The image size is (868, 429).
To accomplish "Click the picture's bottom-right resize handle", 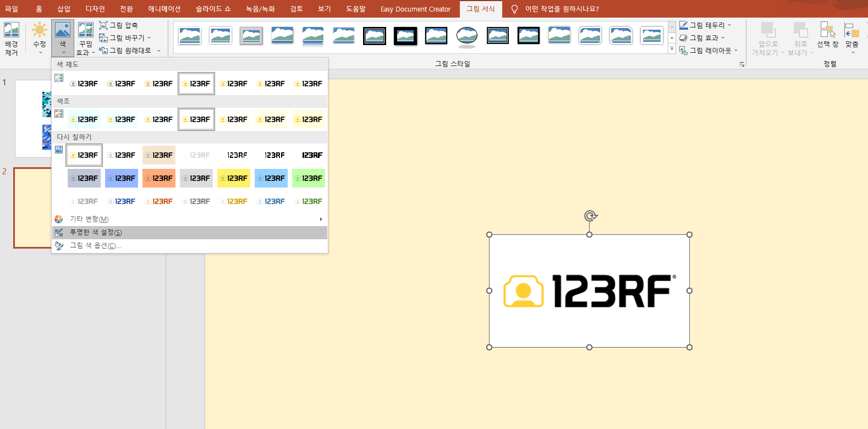I will [690, 347].
